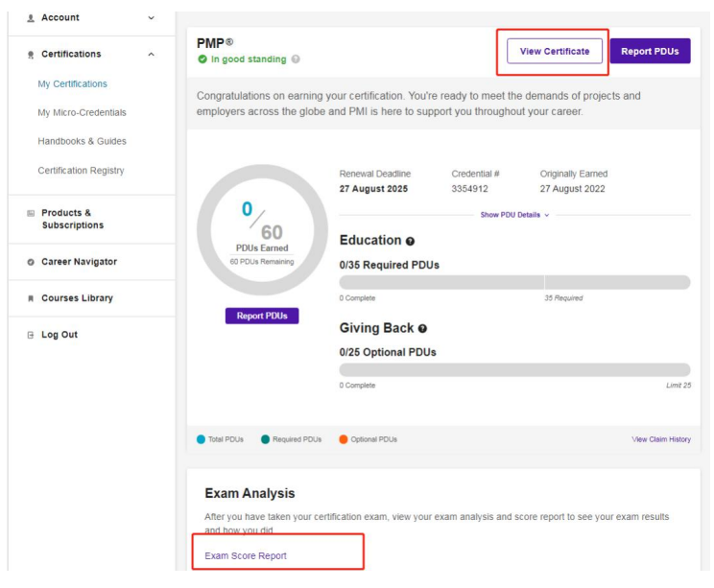Open Handbooks & Guides
Image resolution: width=714 pixels, height=588 pixels.
point(82,141)
